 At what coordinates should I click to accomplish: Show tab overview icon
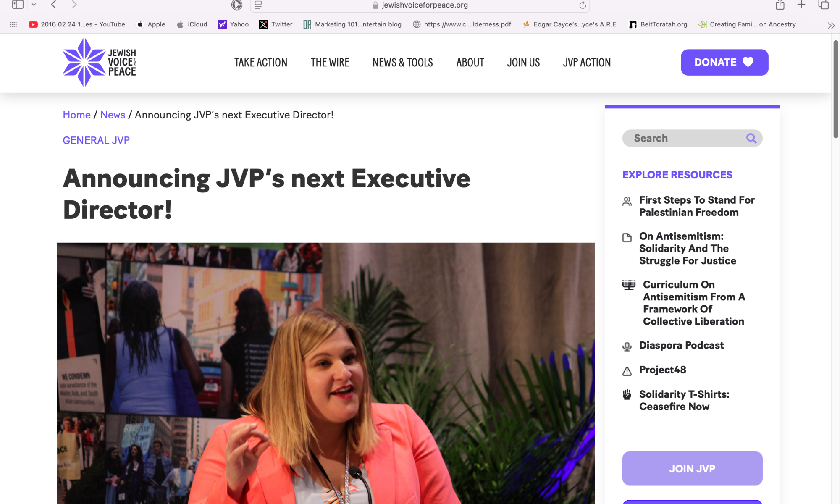823,5
